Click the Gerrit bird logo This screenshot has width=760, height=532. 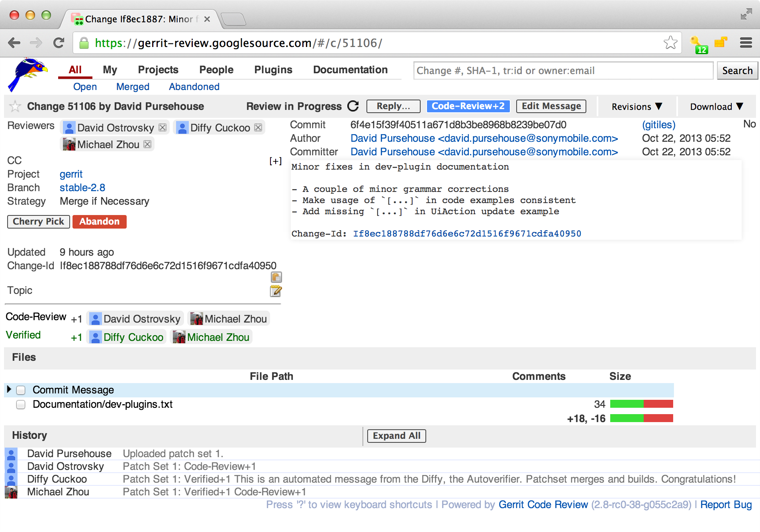pyautogui.click(x=27, y=74)
